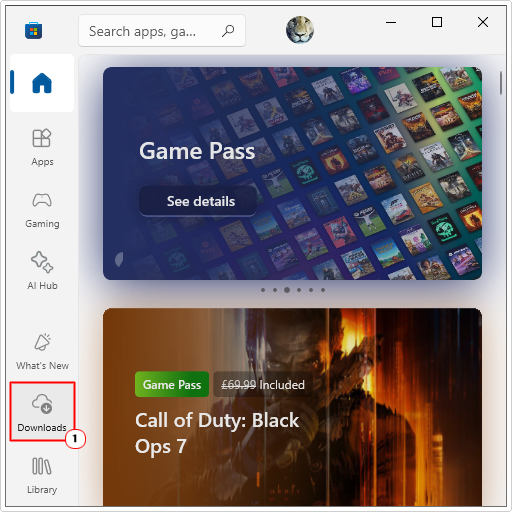Click the Game Pass banner heading text
Image resolution: width=512 pixels, height=512 pixels.
coord(197,151)
